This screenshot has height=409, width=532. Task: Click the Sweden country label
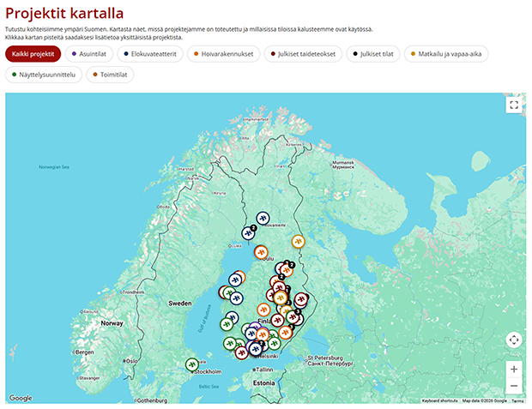(180, 304)
